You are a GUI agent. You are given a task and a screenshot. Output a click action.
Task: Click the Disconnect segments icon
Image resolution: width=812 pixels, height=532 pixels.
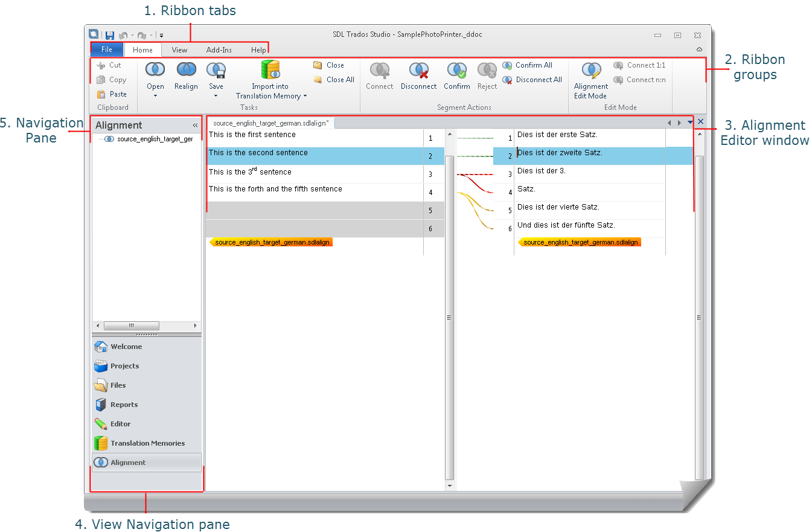(418, 71)
